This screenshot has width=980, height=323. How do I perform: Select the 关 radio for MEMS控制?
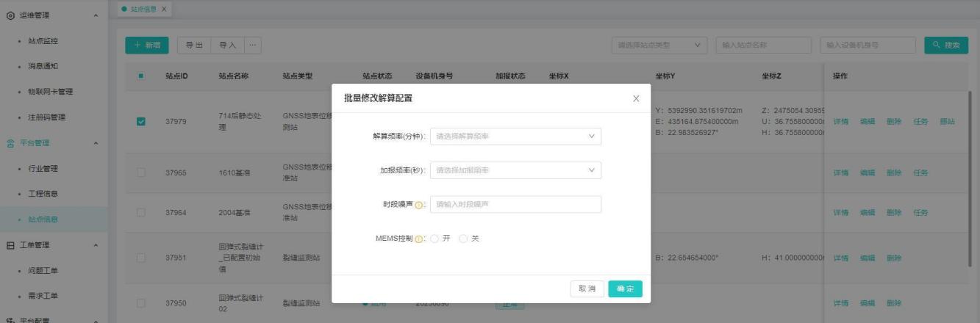click(463, 239)
